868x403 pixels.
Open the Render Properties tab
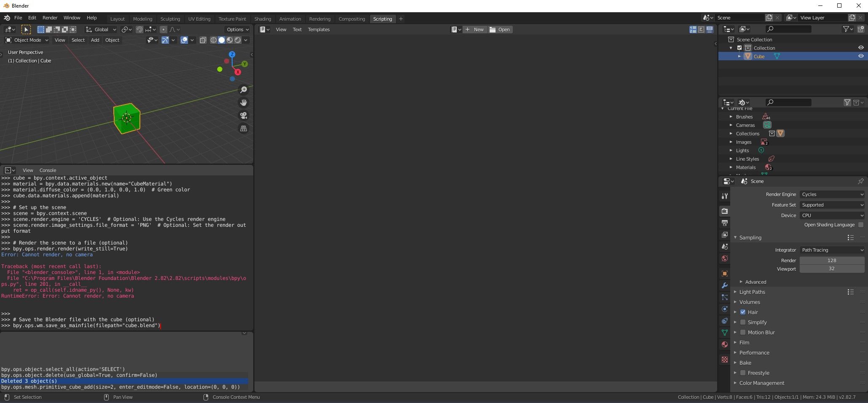pyautogui.click(x=724, y=211)
